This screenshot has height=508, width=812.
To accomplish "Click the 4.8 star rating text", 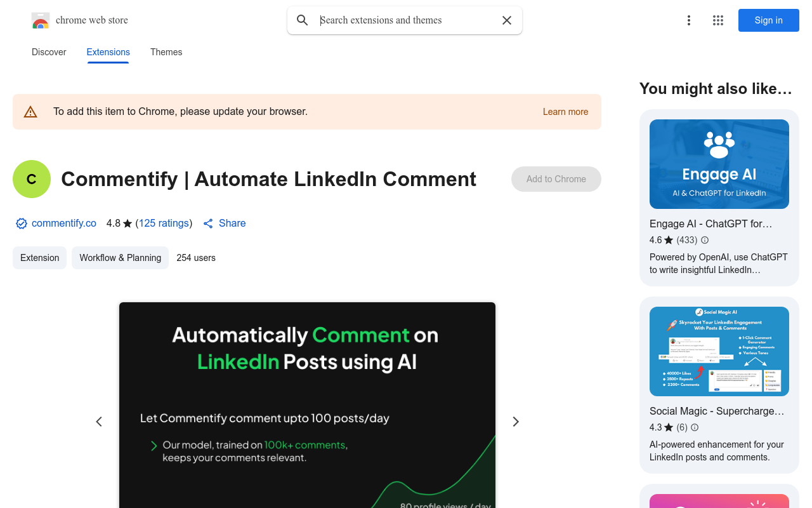I will click(119, 224).
